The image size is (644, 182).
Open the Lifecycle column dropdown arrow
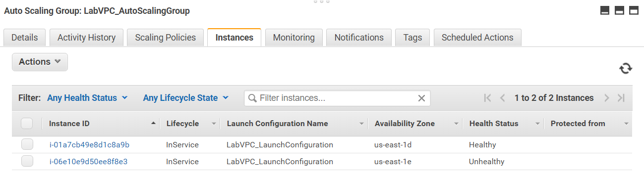pyautogui.click(x=214, y=124)
